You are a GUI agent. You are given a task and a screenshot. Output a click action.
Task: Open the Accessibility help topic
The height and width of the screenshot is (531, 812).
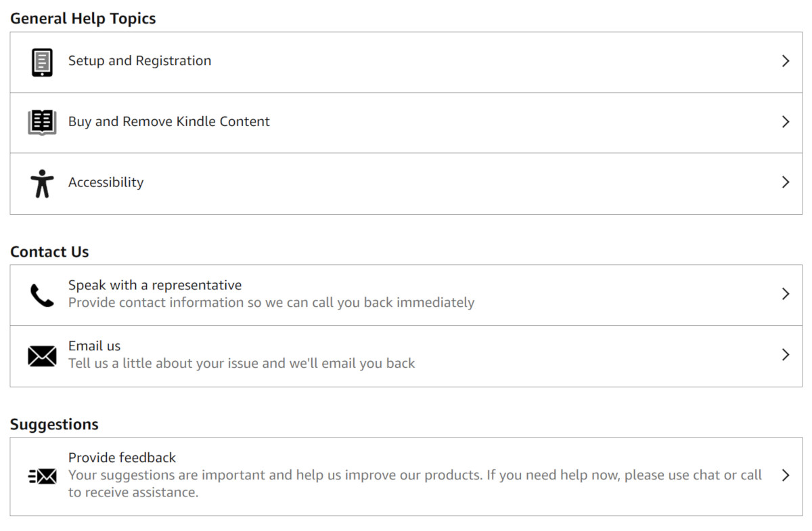click(106, 182)
